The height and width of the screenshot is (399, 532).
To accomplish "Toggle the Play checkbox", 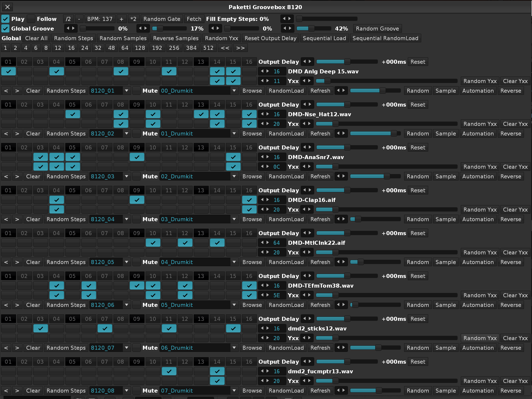I will pos(5,19).
